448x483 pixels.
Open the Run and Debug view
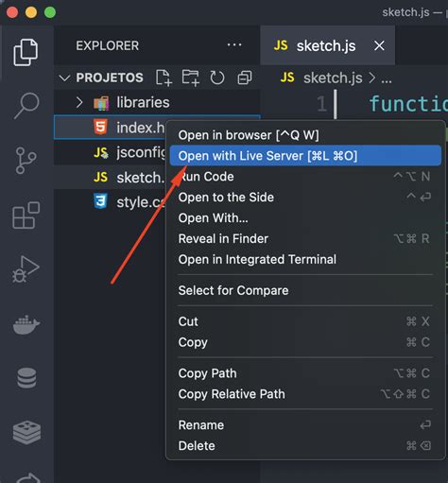26,269
